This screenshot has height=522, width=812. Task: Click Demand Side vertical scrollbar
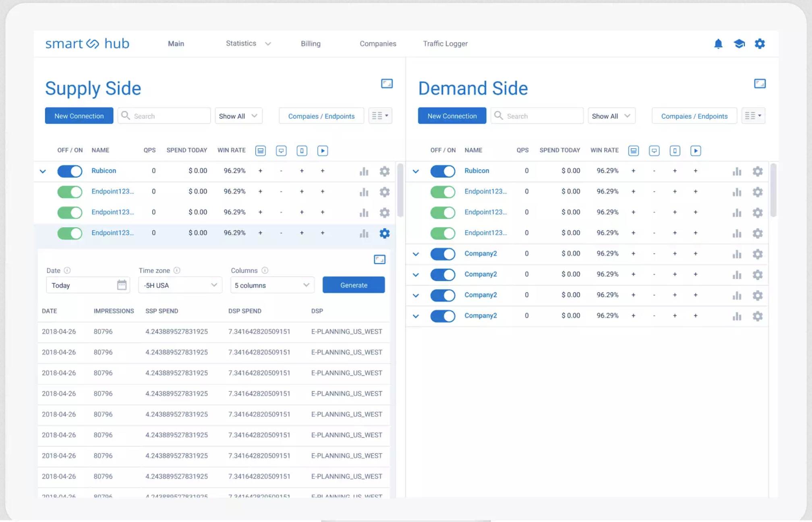[773, 190]
